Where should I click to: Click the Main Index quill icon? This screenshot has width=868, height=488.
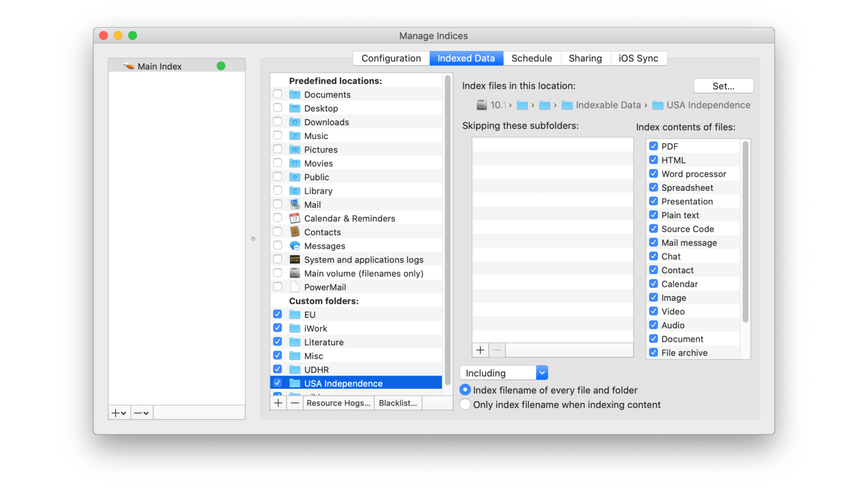[x=128, y=66]
